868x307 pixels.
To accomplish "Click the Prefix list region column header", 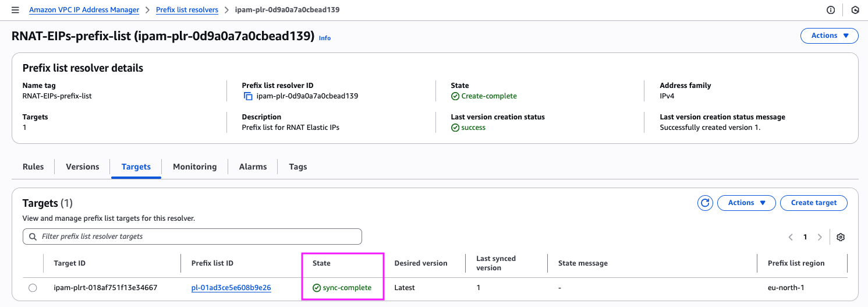I will [x=796, y=263].
